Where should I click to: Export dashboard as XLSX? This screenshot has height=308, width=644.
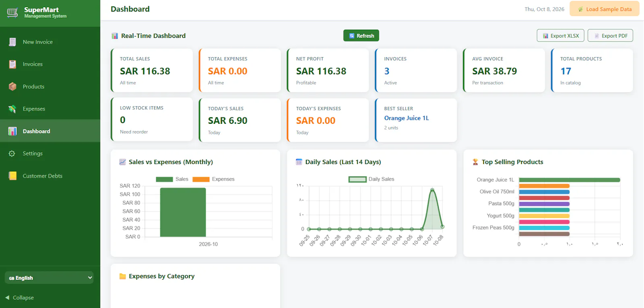pyautogui.click(x=561, y=35)
